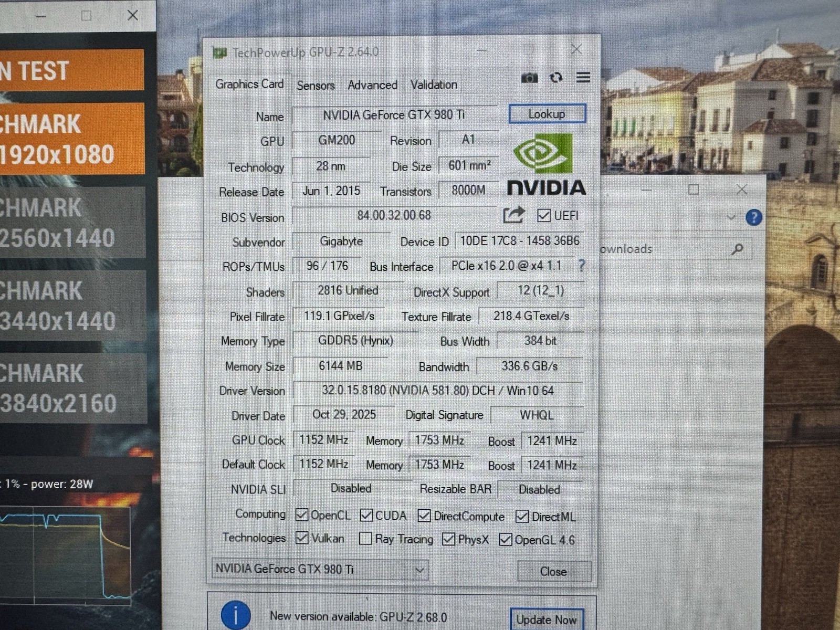840x630 pixels.
Task: Click the Transistors value 8000M
Action: (468, 190)
